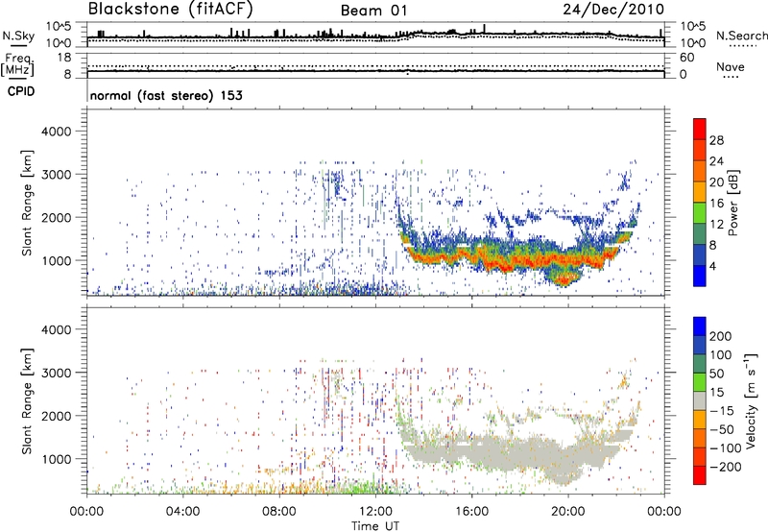
Task: Click the '200' tick on Velocity scale
Action: tap(721, 336)
